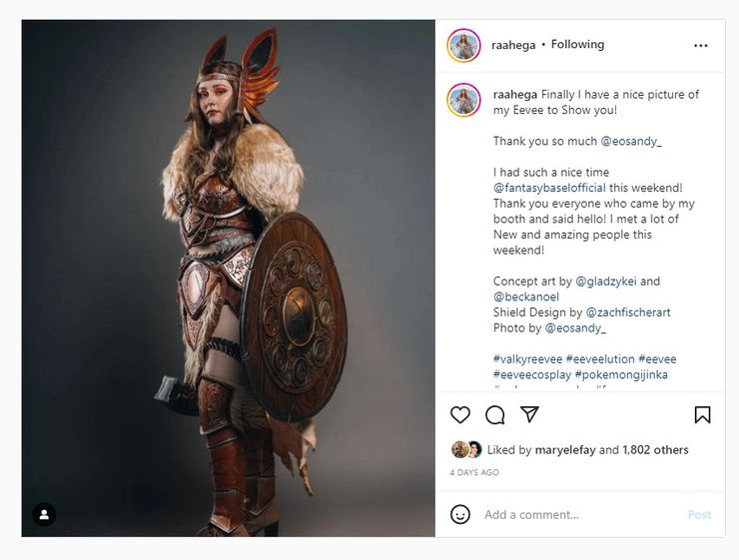The width and height of the screenshot is (739, 560).
Task: Open the emoji picker smiley icon
Action: click(460, 514)
